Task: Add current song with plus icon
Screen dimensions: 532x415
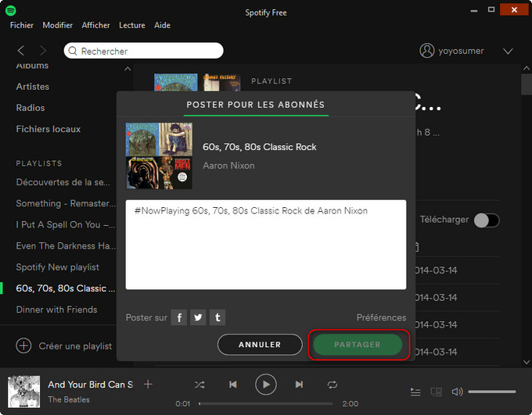Action: [x=148, y=385]
